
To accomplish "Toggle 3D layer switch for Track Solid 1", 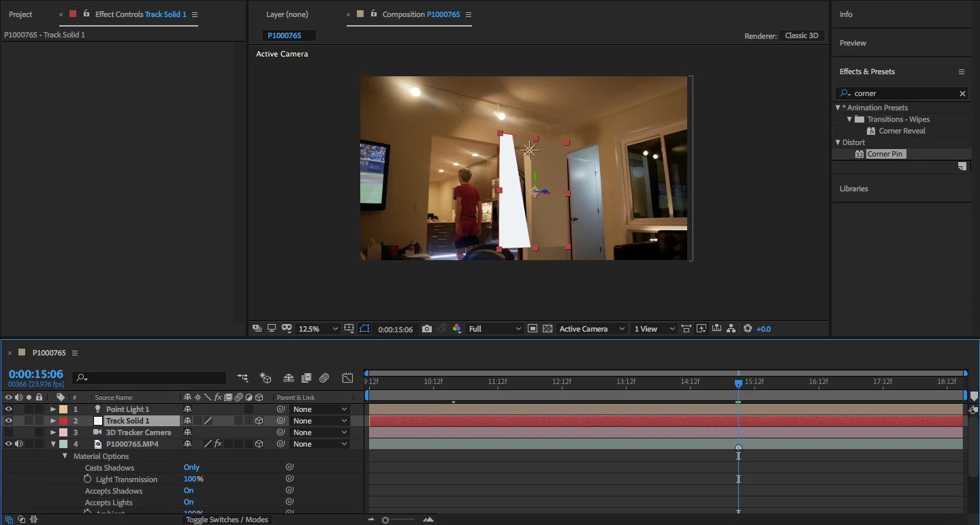I will (x=259, y=421).
